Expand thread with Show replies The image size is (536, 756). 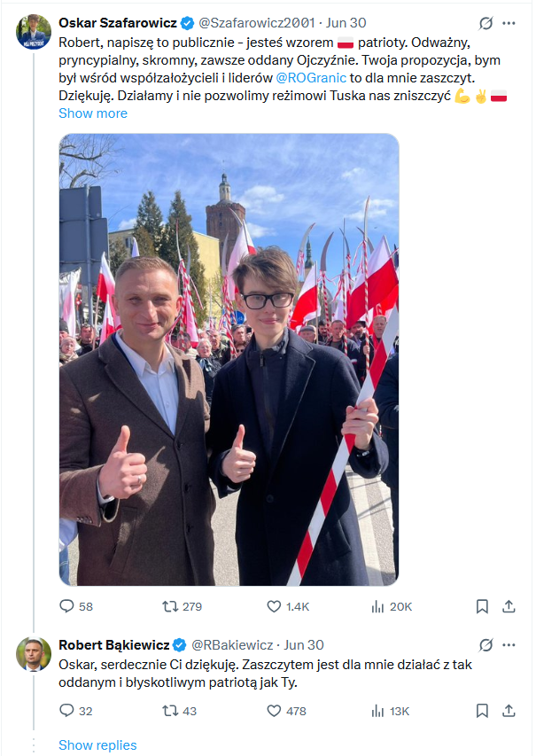(97, 745)
